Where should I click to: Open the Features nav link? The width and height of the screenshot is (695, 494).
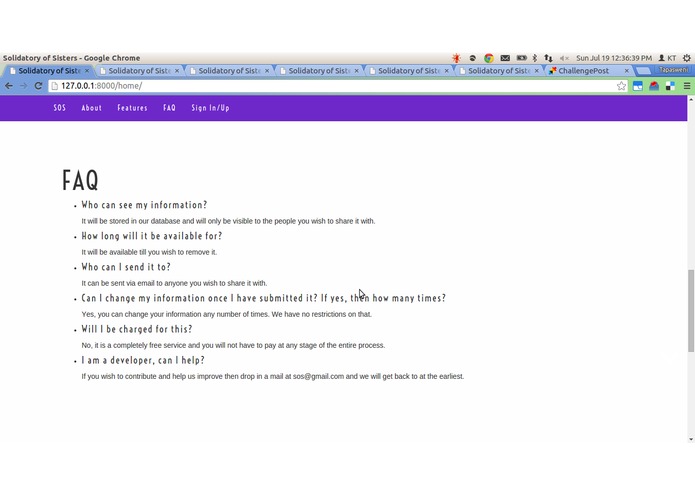[x=132, y=108]
